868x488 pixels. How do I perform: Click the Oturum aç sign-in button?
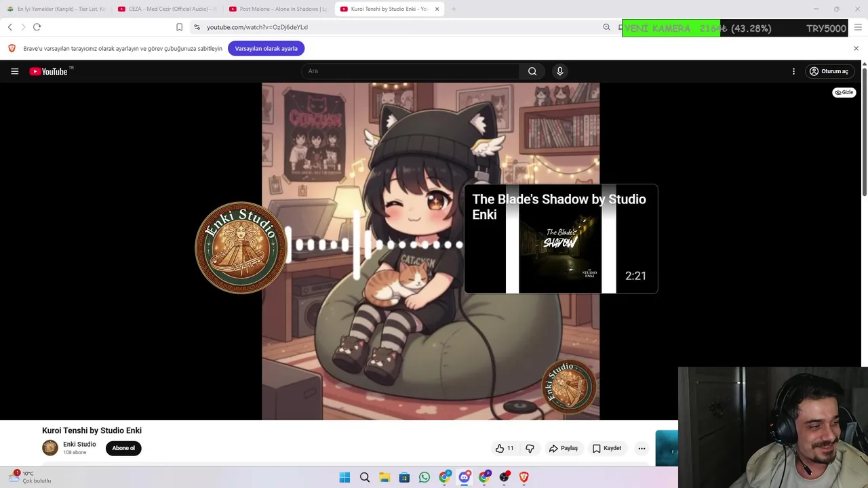829,71
